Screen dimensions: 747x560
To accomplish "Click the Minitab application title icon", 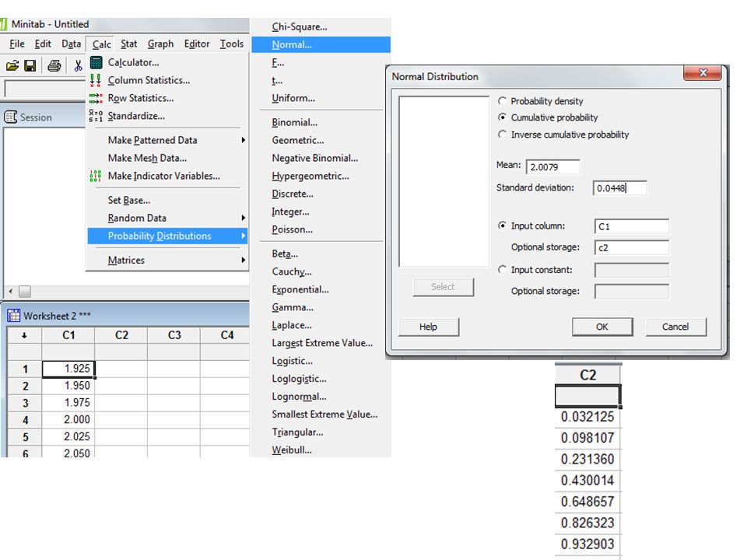I will click(x=3, y=24).
